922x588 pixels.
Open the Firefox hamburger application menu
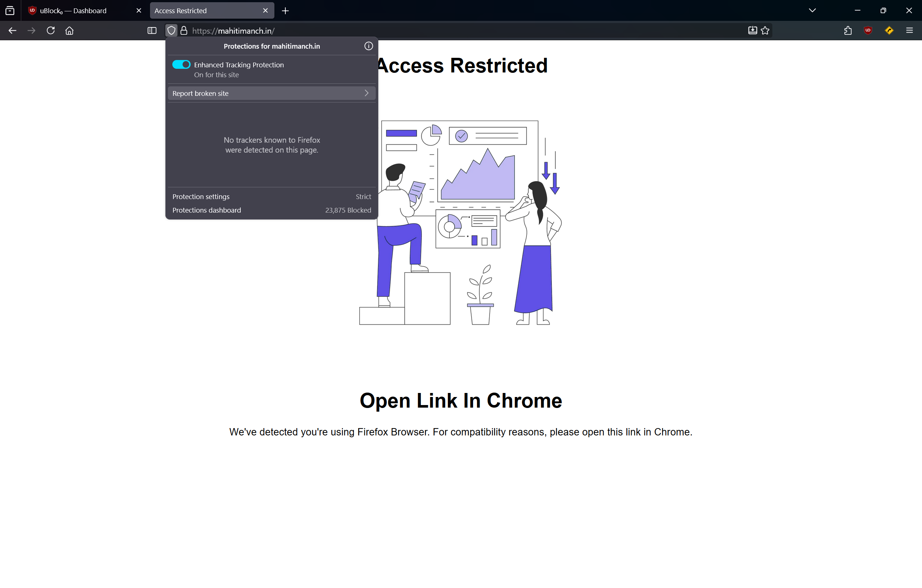pyautogui.click(x=909, y=31)
